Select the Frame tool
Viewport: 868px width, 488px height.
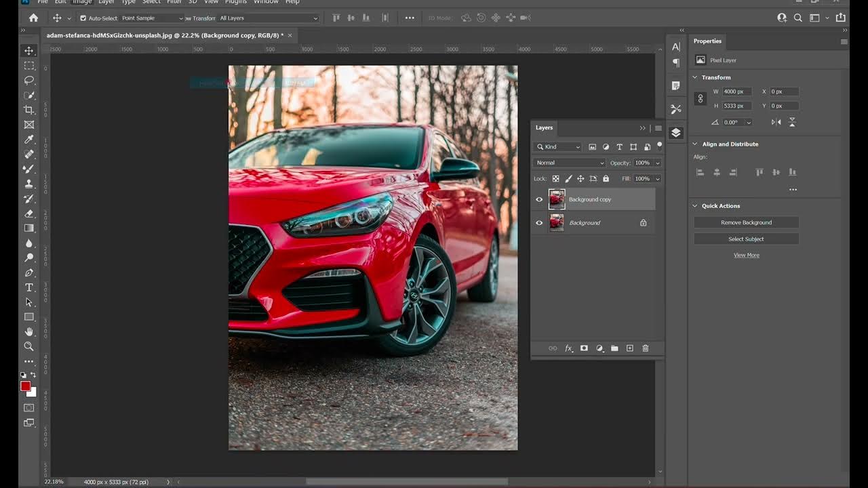[x=29, y=125]
